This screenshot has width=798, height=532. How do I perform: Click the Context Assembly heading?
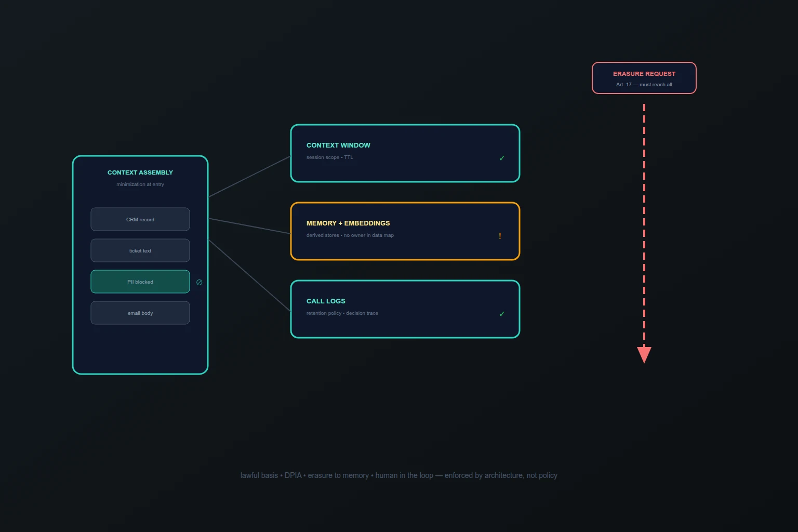pos(140,172)
